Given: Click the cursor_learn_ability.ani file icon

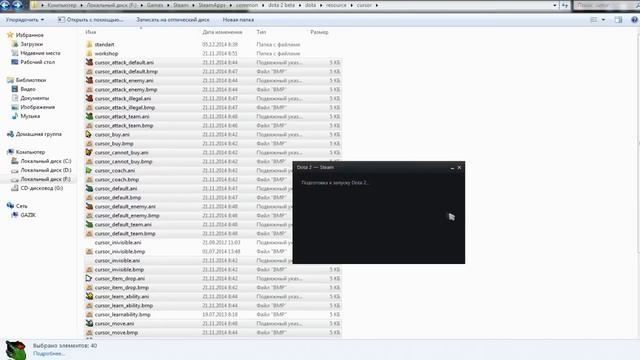Looking at the screenshot, I should tap(89, 296).
